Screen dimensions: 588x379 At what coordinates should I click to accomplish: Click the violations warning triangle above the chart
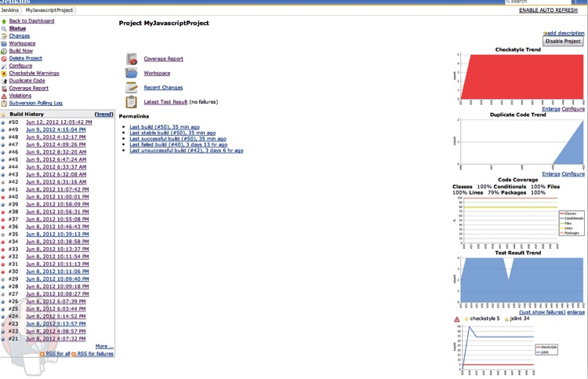click(457, 319)
